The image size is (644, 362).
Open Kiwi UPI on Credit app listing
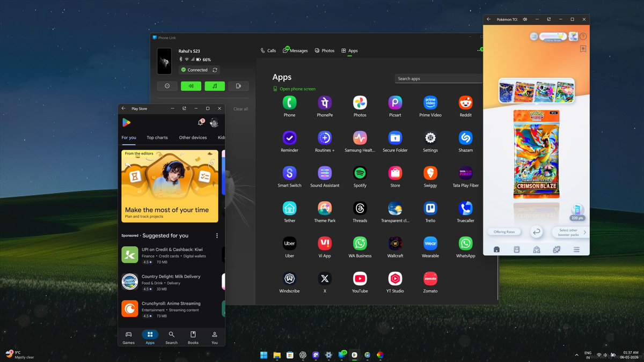(x=169, y=255)
